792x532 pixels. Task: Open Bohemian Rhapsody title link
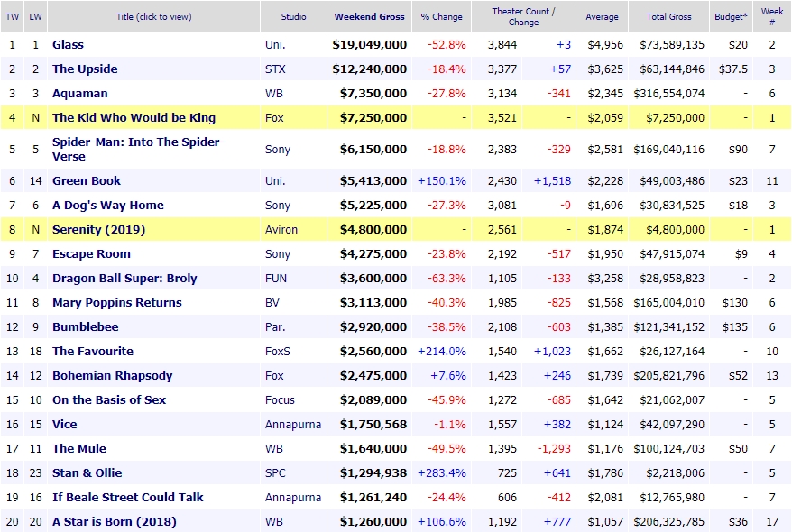click(112, 375)
